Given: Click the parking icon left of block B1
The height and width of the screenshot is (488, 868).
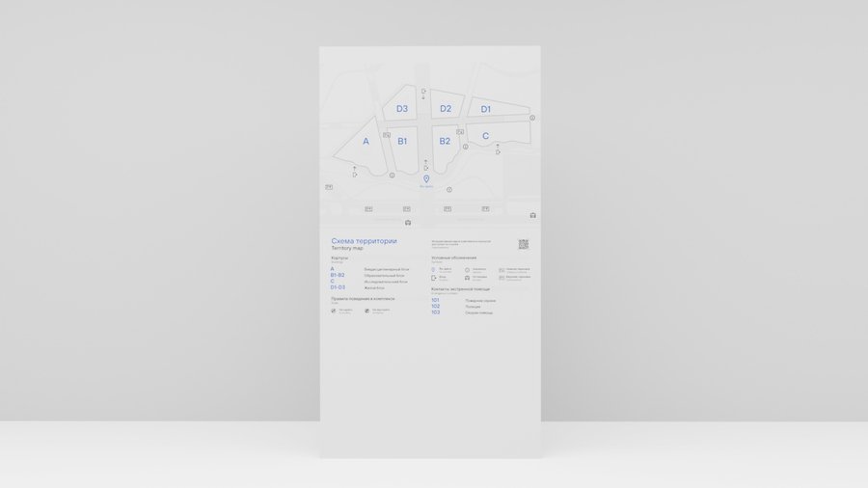Looking at the screenshot, I should click(387, 135).
